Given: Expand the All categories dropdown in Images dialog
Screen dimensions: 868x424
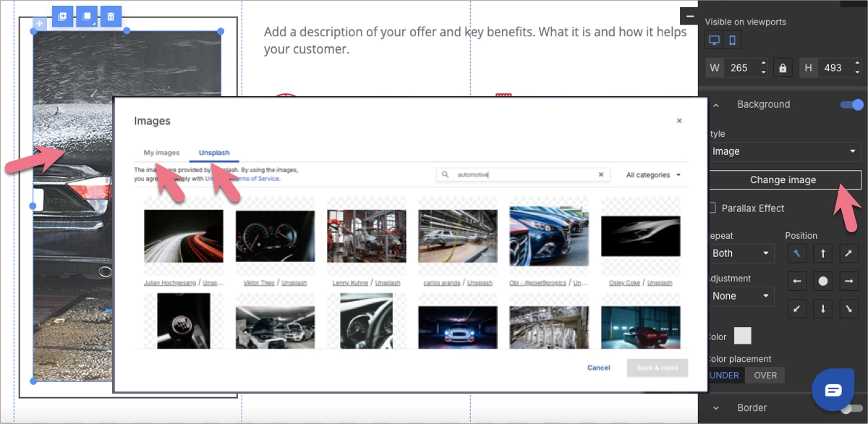Looking at the screenshot, I should click(652, 174).
